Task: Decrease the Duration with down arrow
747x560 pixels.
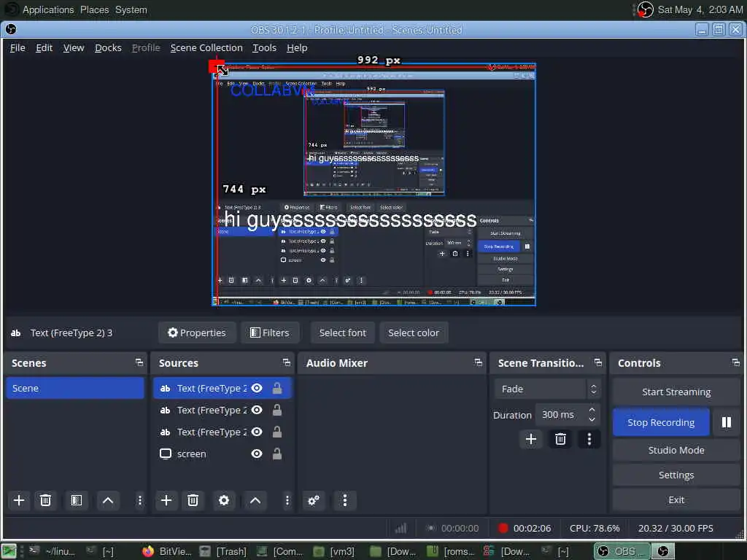Action: coord(592,419)
